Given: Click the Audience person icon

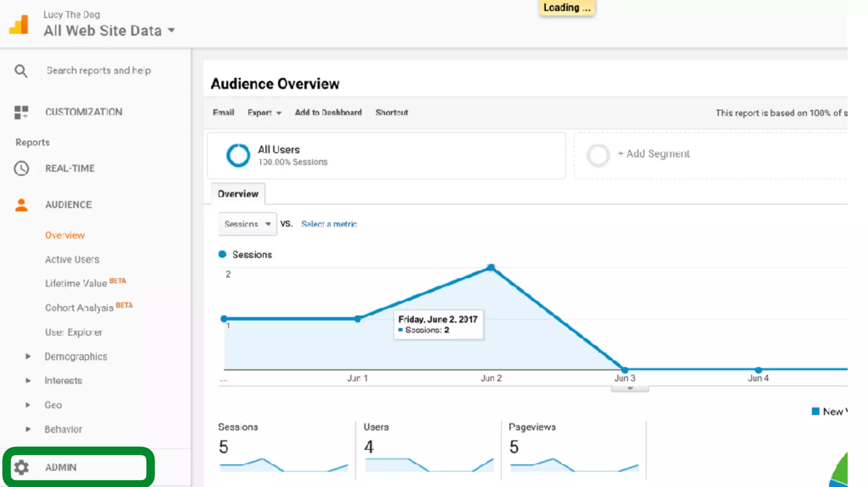Looking at the screenshot, I should click(x=21, y=205).
